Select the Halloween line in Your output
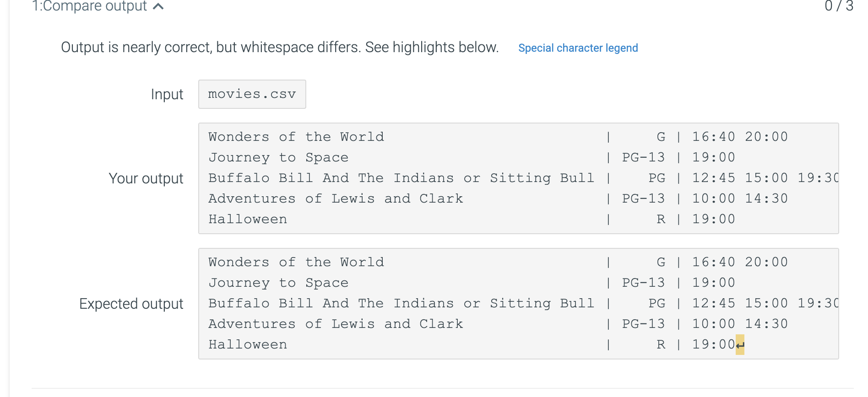Screen dimensions: 868x397 [472, 219]
